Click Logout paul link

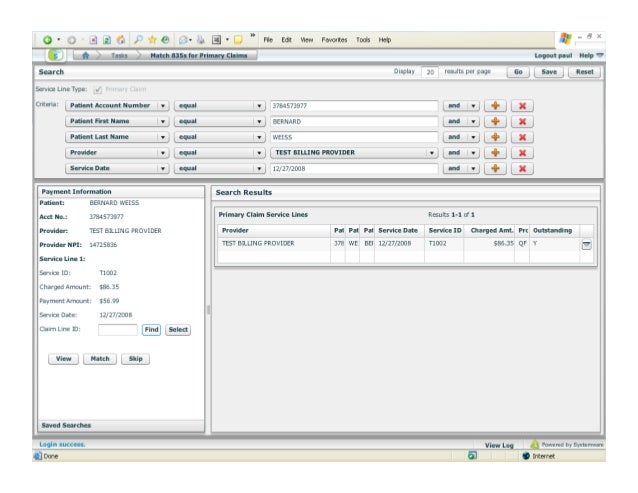pyautogui.click(x=553, y=56)
